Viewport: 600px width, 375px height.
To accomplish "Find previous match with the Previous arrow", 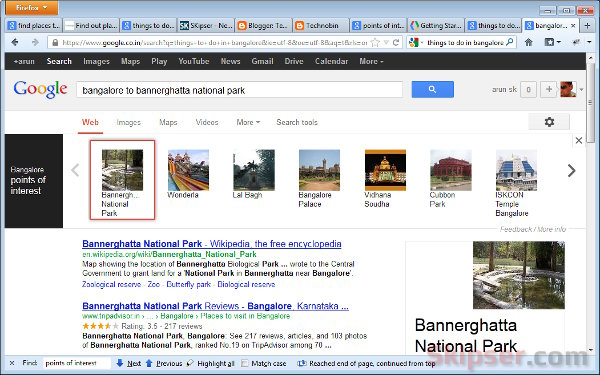I will point(164,363).
